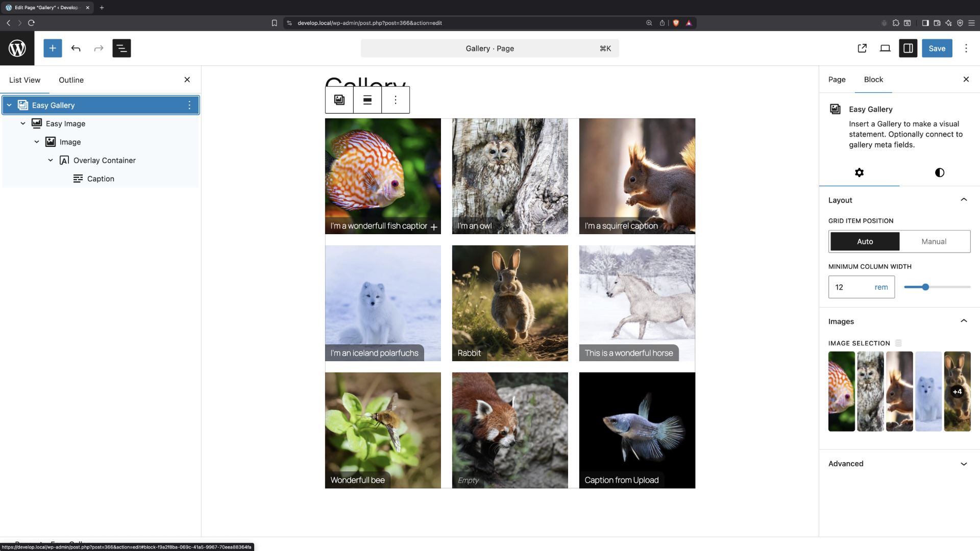980x551 pixels.
Task: Click the Save button
Action: (x=937, y=48)
